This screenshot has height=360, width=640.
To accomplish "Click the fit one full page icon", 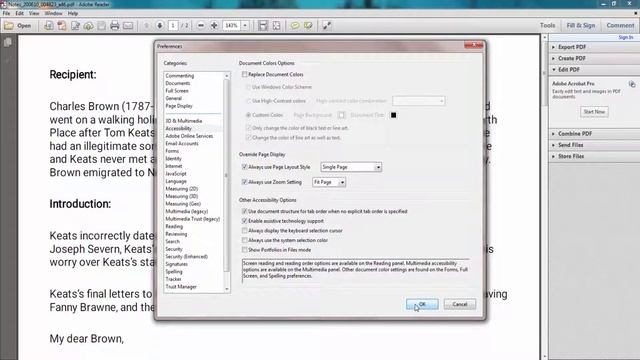I will click(x=276, y=26).
